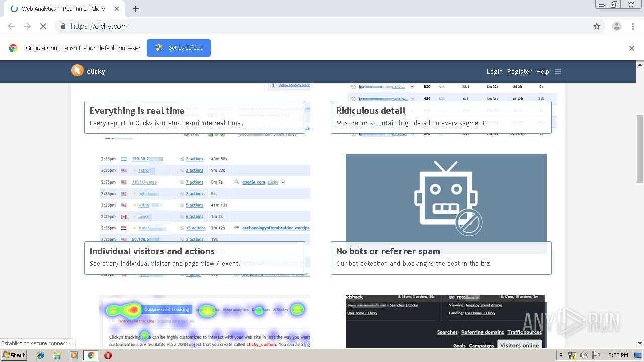644x362 pixels.
Task: Click the Affiliates heatmap tab
Action: (281, 310)
